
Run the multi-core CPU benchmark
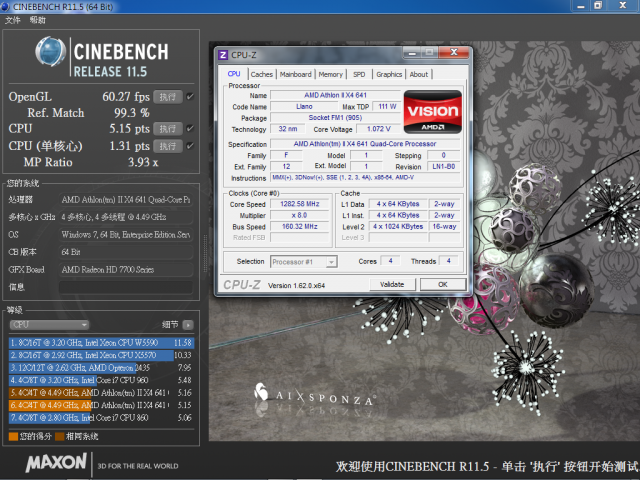coord(168,129)
